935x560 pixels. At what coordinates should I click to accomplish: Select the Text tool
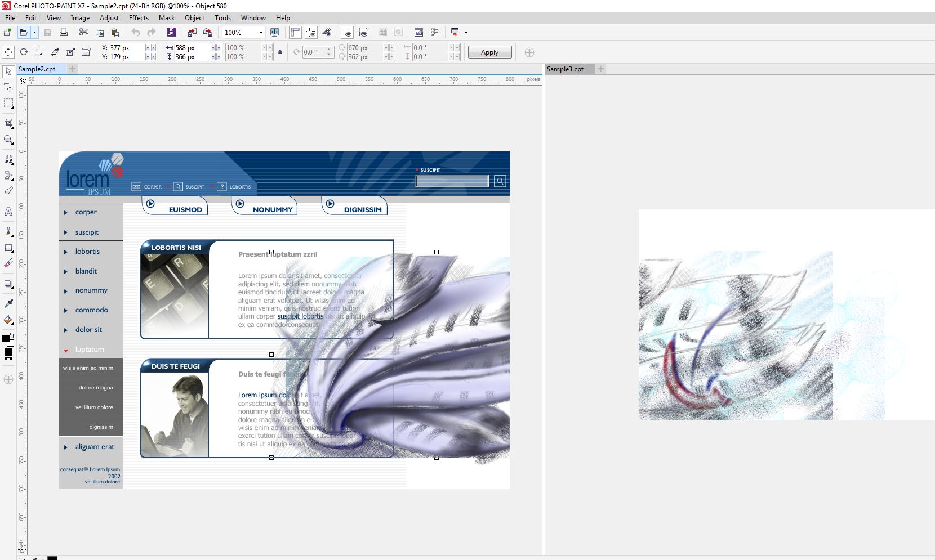[8, 212]
